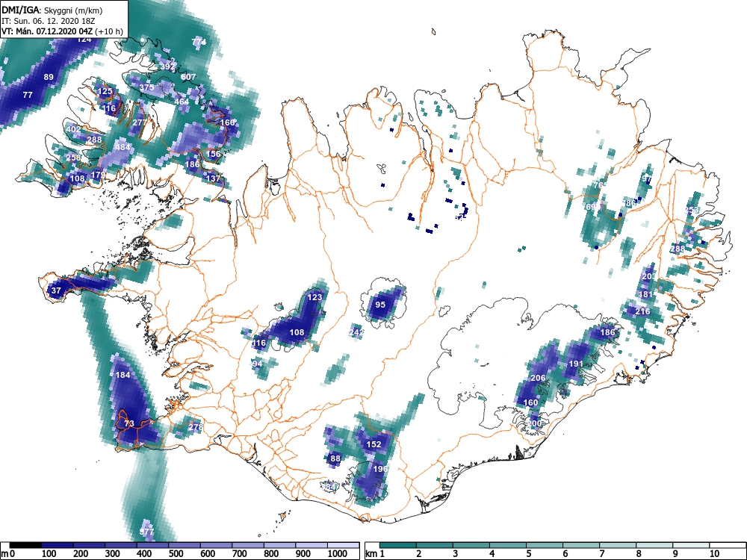Click the '181' visibility value
The height and width of the screenshot is (560, 747).
[645, 294]
